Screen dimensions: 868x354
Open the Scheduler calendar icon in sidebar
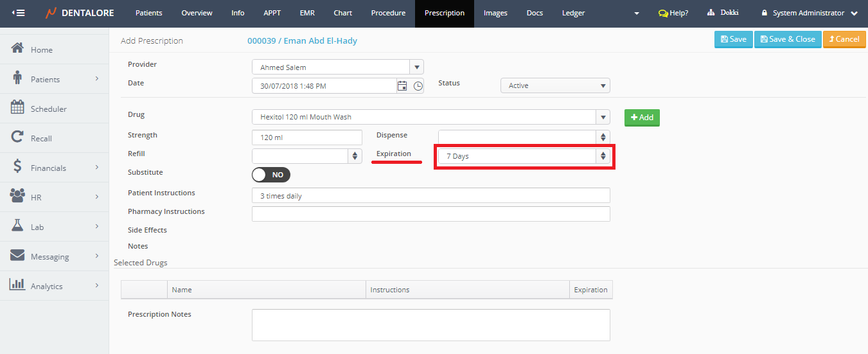point(18,108)
